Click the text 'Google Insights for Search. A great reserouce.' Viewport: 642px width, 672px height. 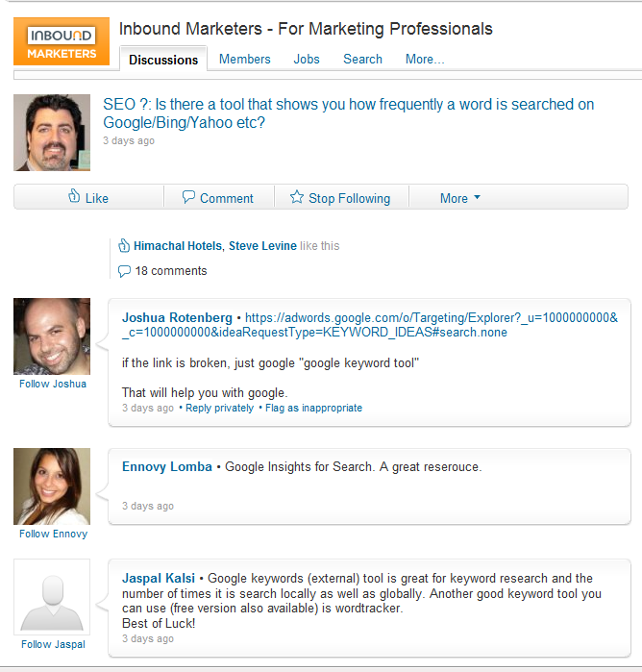tap(354, 466)
